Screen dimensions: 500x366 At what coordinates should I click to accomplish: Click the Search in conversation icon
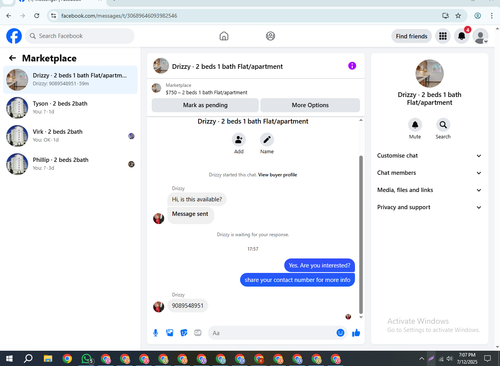pos(443,125)
